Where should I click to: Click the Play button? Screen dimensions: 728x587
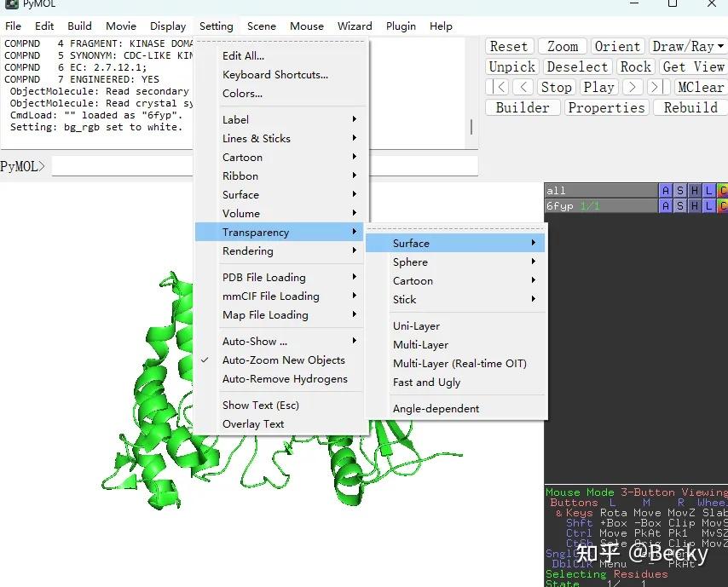(599, 87)
